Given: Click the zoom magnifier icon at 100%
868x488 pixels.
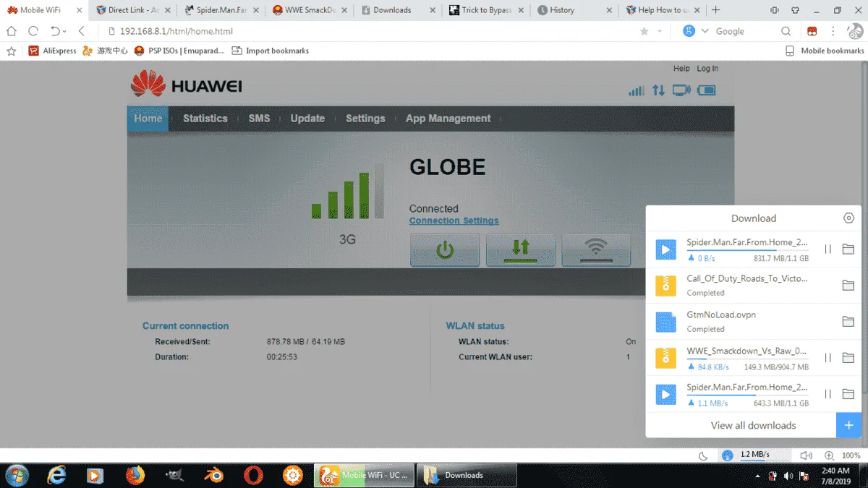Looking at the screenshot, I should pyautogui.click(x=829, y=455).
